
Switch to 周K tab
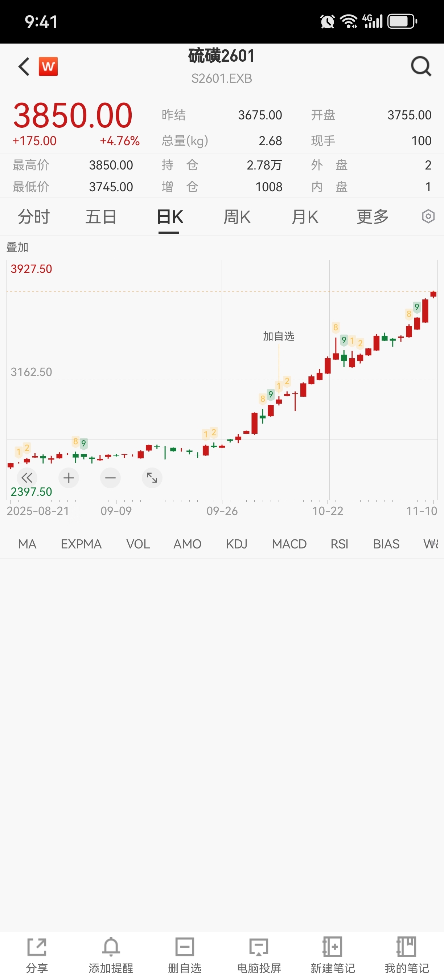pyautogui.click(x=237, y=217)
